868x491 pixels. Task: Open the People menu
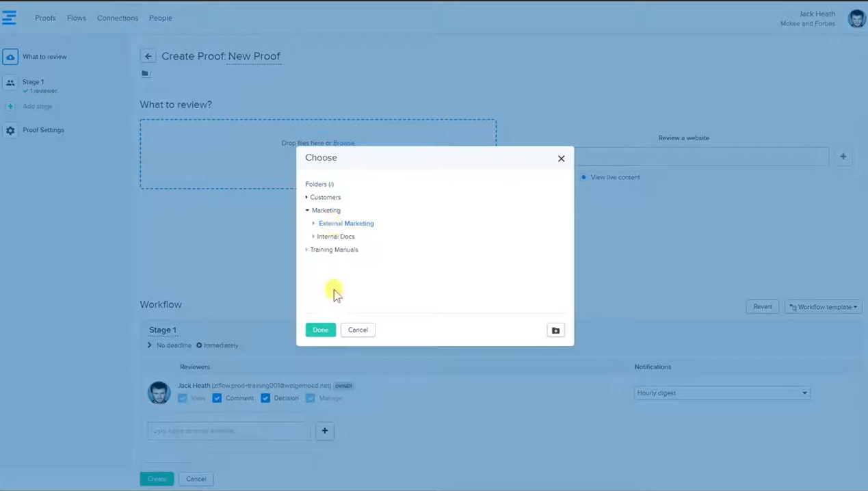[161, 18]
